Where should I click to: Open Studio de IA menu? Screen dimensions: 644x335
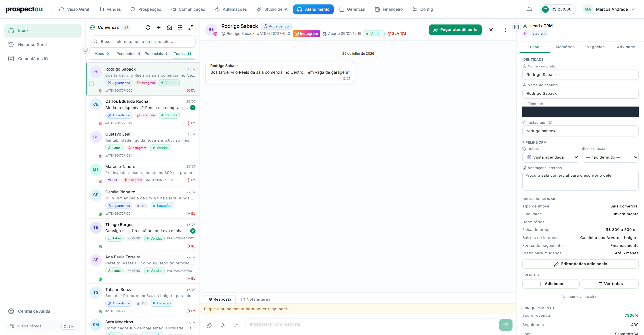(272, 9)
